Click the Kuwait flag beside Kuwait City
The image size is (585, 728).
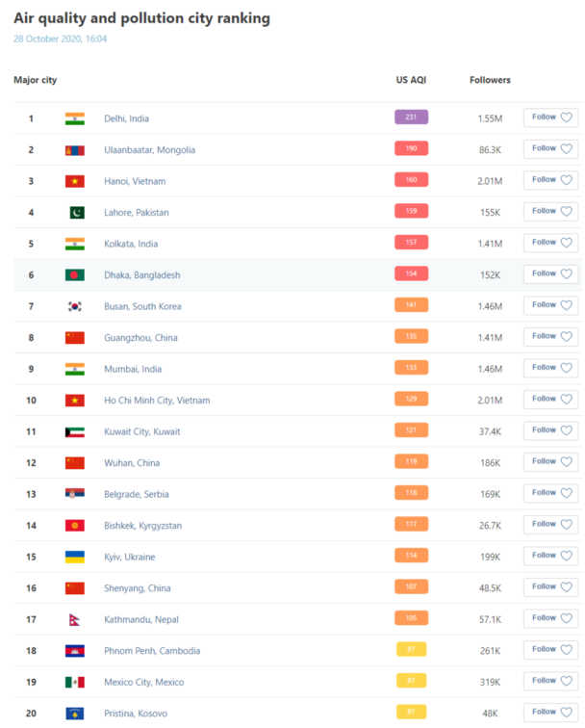point(75,431)
